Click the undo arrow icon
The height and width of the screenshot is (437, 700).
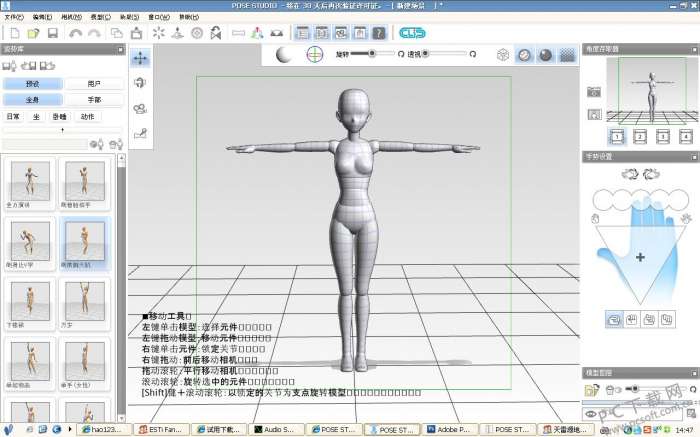pos(75,33)
